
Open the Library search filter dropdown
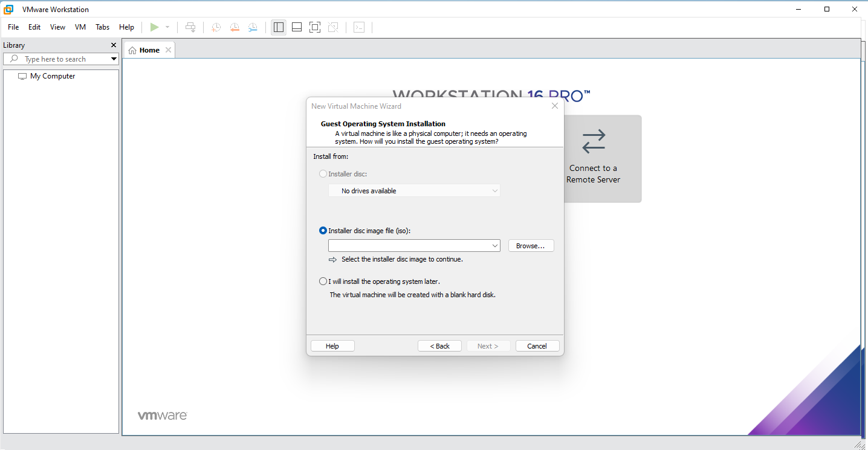[114, 59]
